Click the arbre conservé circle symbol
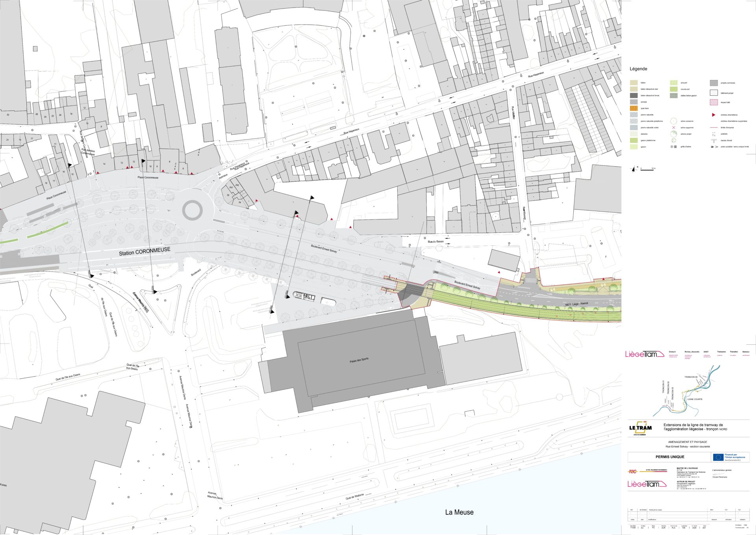The image size is (756, 535). (x=674, y=121)
